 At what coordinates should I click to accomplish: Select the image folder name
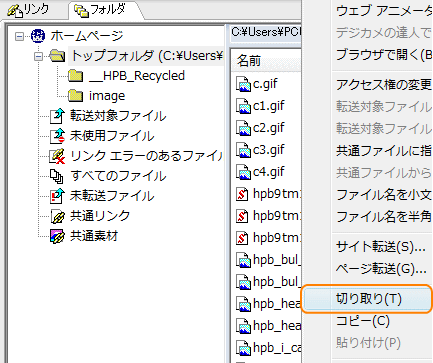(x=107, y=96)
